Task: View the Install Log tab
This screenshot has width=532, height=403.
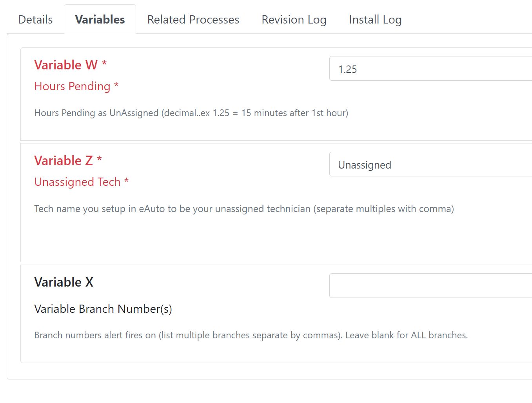Action: [x=375, y=20]
